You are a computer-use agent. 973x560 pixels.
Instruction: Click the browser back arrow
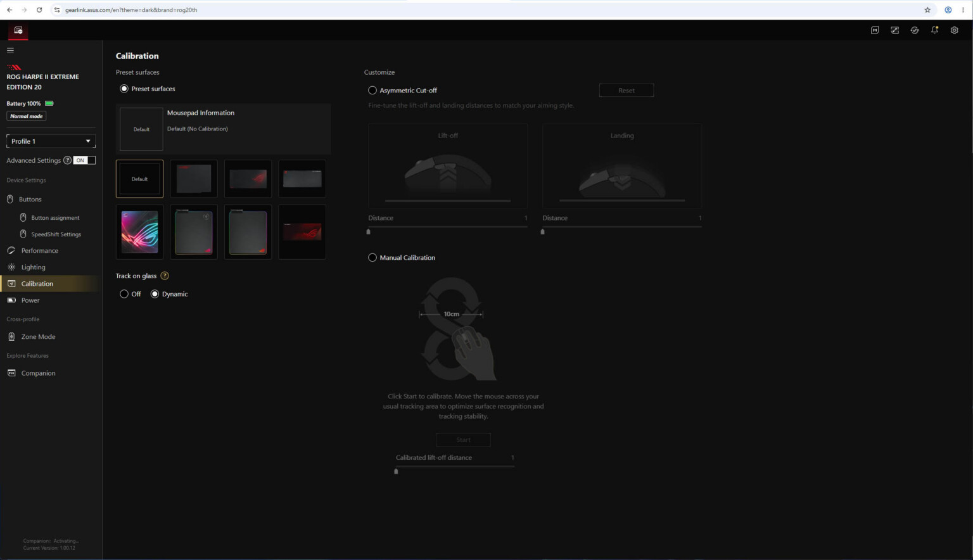[10, 10]
